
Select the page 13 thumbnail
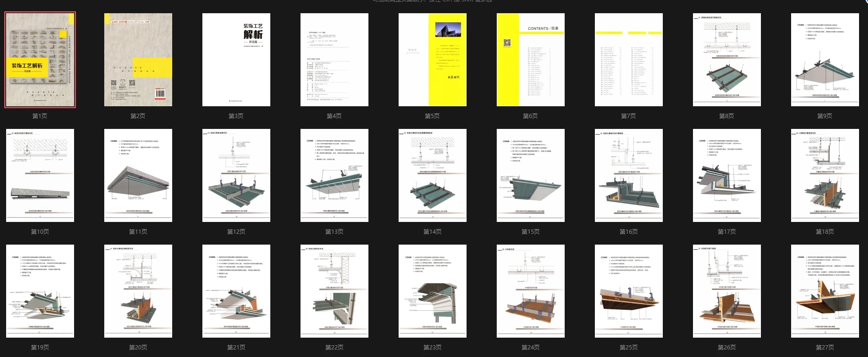pos(334,175)
